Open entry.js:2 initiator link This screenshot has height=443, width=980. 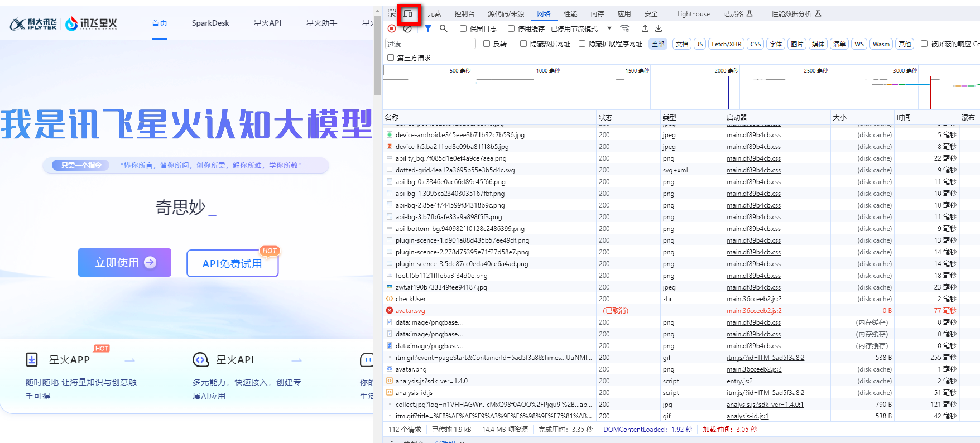[x=739, y=381]
